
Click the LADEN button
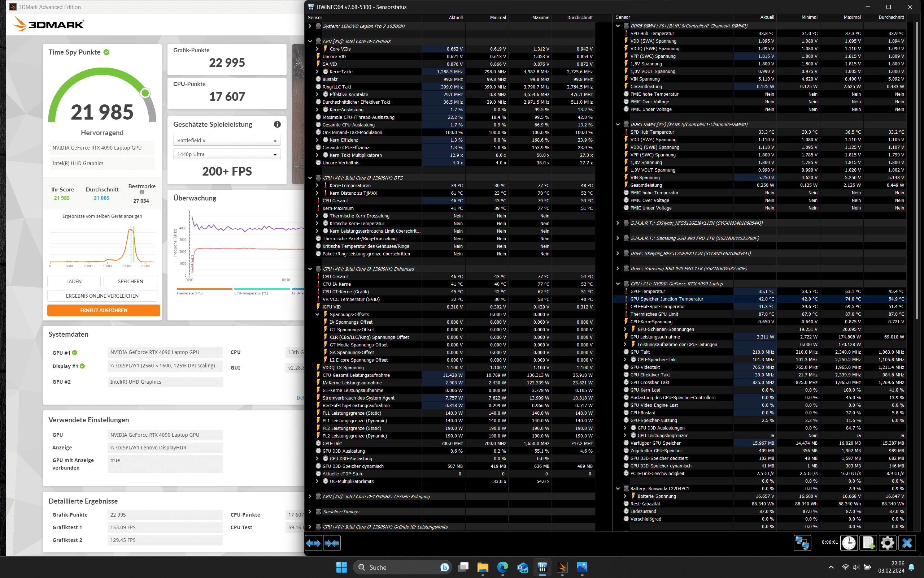tap(74, 281)
